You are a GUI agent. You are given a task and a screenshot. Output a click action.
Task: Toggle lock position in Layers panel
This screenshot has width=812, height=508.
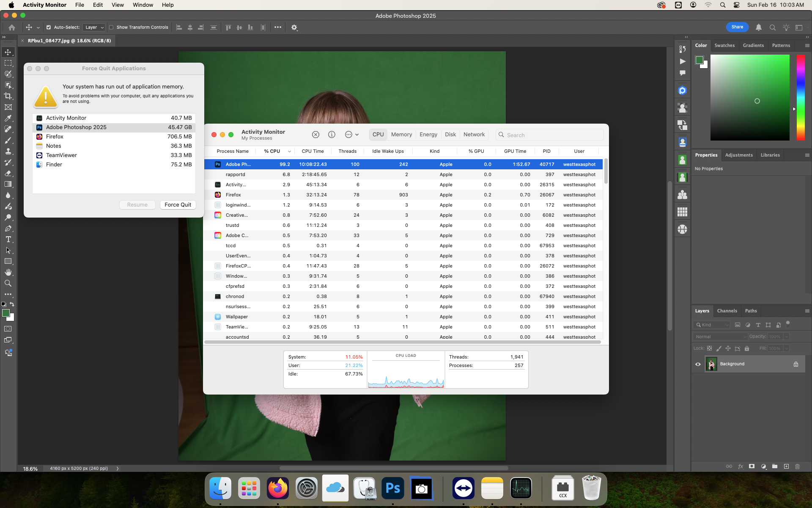728,348
